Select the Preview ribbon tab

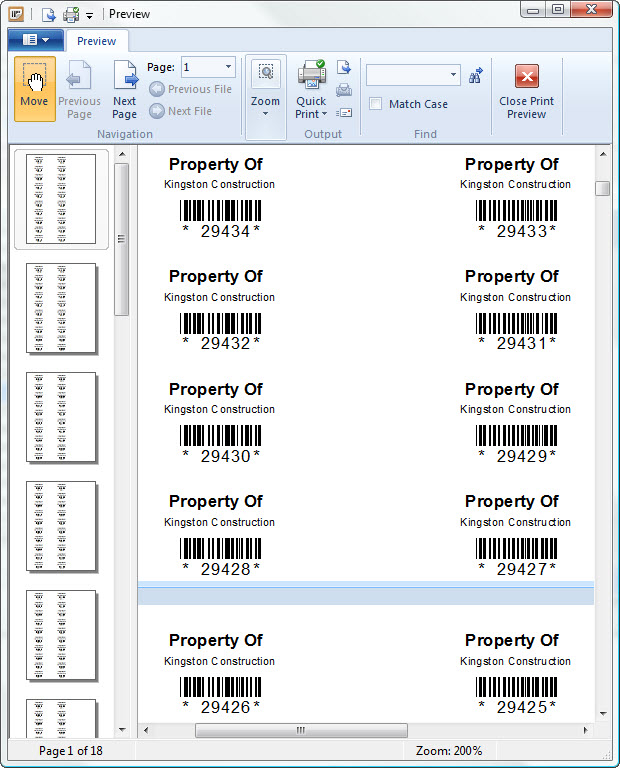coord(96,41)
